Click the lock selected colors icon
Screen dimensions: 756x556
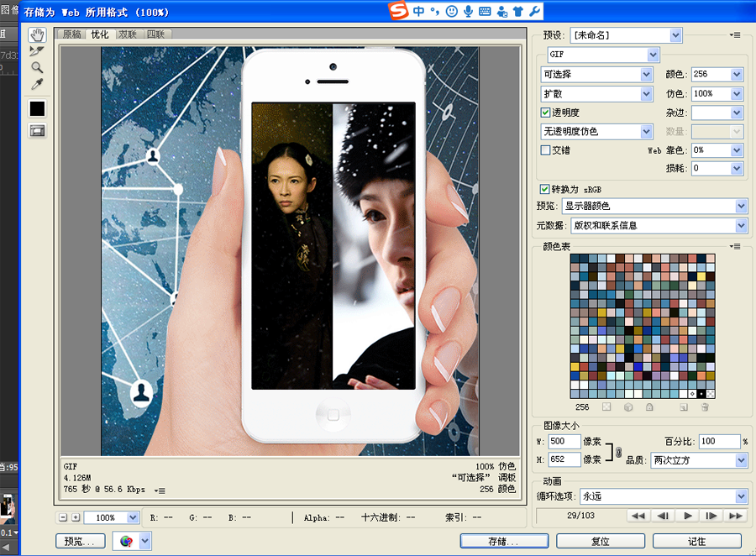(649, 407)
